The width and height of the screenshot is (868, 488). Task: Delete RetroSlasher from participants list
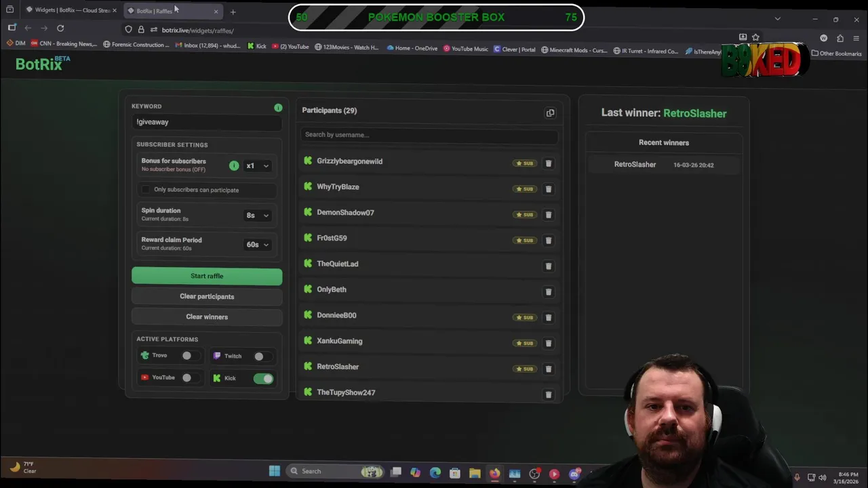click(549, 369)
